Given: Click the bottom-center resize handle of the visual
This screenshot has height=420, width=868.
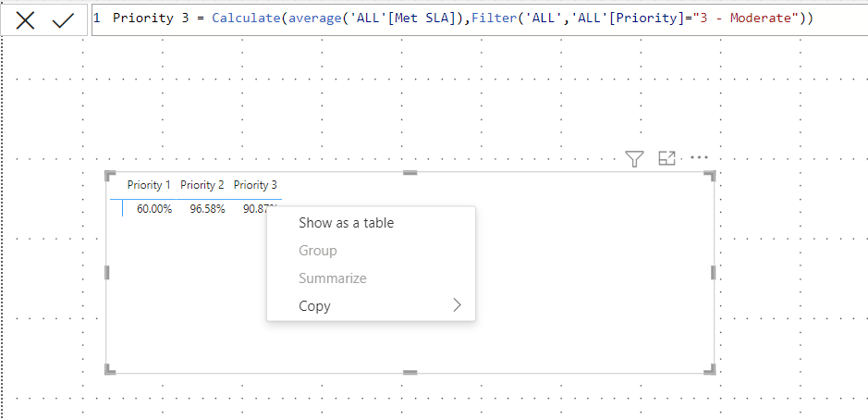Looking at the screenshot, I should click(410, 372).
